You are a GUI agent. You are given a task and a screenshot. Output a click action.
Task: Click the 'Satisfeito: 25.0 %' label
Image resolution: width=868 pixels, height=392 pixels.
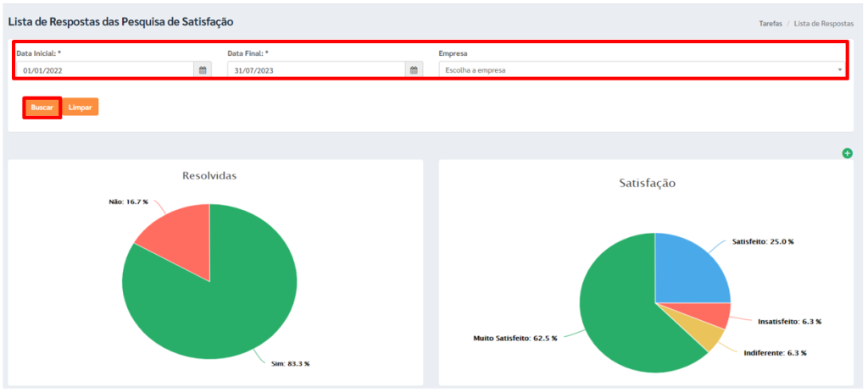tap(763, 242)
